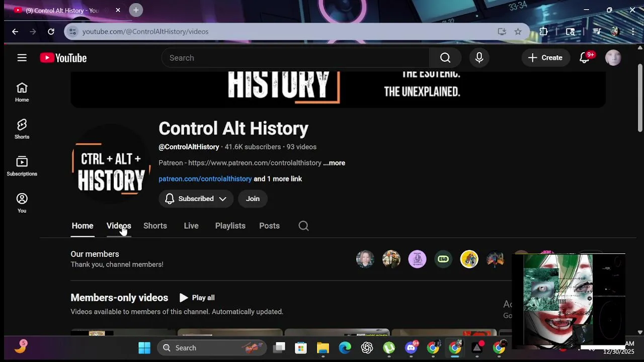This screenshot has height=362, width=644.
Task: Open a new browser tab
Action: pos(136,10)
